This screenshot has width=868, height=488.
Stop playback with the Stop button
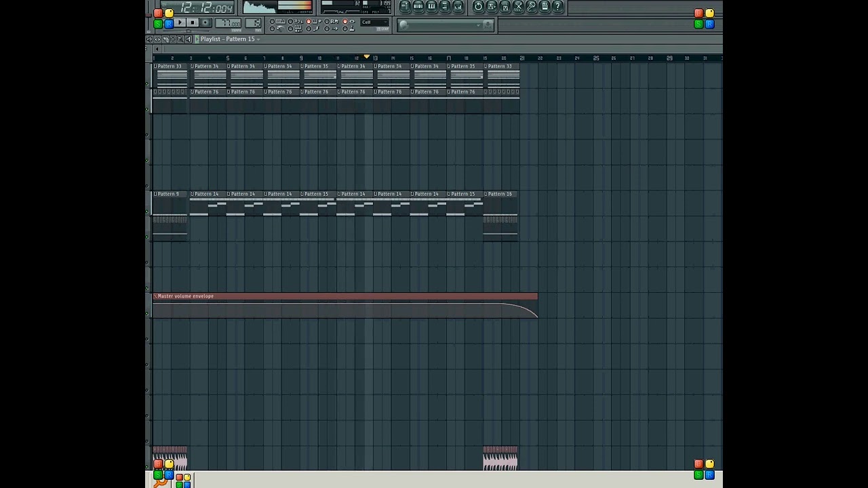193,23
